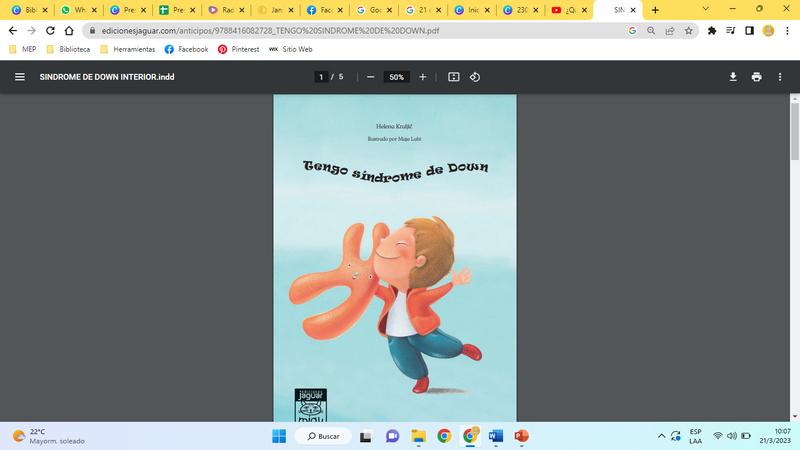This screenshot has width=800, height=450.
Task: Open the media control playlist icon
Action: coord(731,31)
